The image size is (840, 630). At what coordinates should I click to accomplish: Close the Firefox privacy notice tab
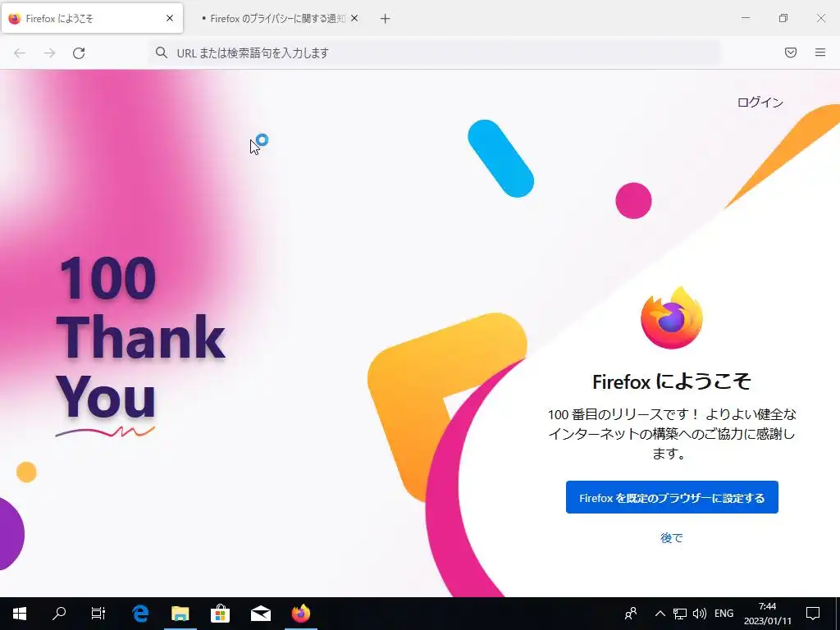point(354,18)
